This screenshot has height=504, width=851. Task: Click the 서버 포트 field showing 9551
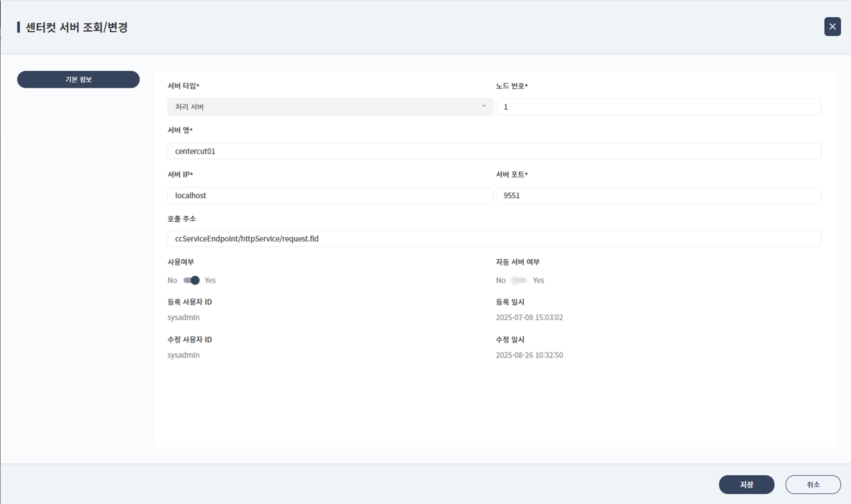pyautogui.click(x=659, y=195)
